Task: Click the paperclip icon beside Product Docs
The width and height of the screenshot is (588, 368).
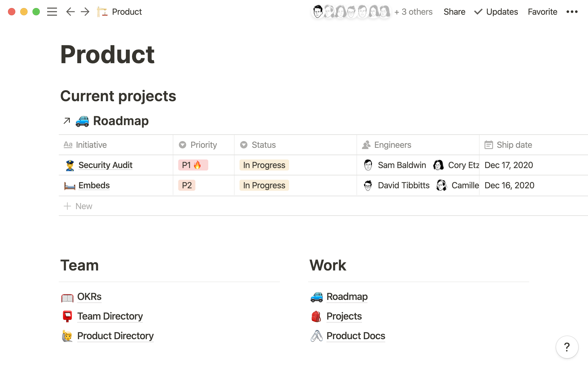Action: 317,336
